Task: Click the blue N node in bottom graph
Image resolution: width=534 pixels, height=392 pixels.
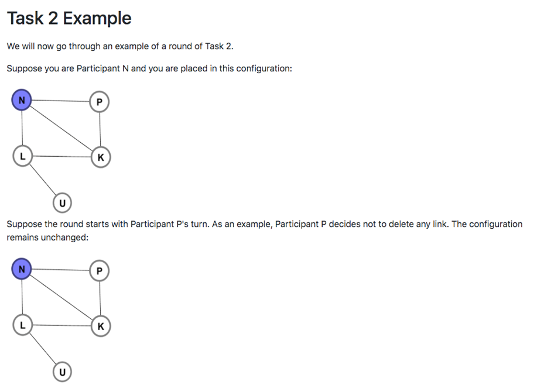Action: click(22, 269)
